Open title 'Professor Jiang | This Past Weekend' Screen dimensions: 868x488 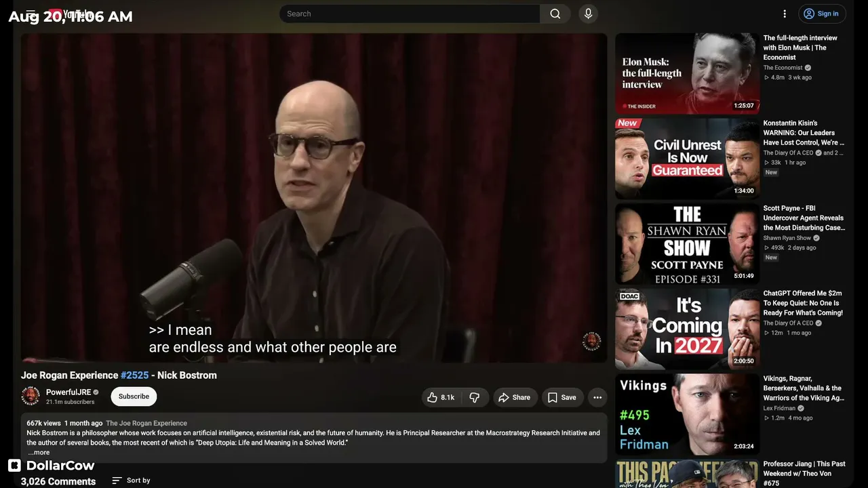[804, 473]
